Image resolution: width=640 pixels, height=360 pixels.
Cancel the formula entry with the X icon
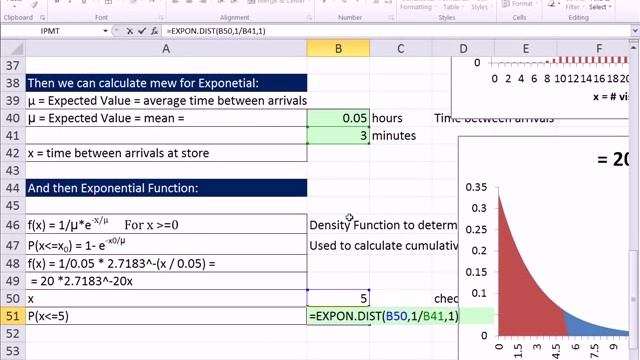click(130, 31)
